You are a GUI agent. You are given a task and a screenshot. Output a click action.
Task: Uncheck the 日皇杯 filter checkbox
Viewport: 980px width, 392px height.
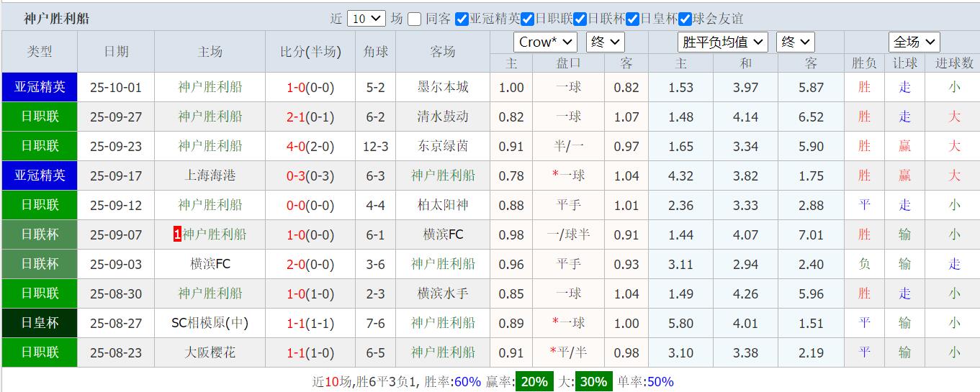point(633,19)
